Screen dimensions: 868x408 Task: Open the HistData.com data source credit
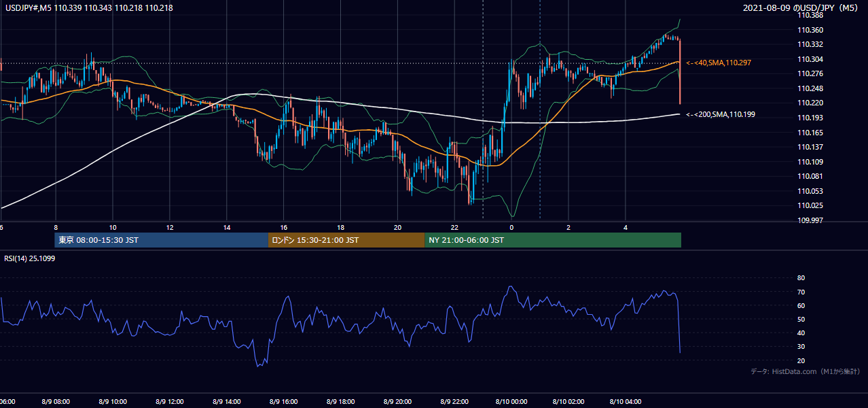click(x=805, y=371)
